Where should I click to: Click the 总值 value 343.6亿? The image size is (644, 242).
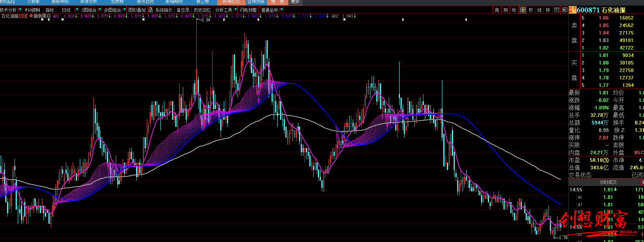click(599, 168)
